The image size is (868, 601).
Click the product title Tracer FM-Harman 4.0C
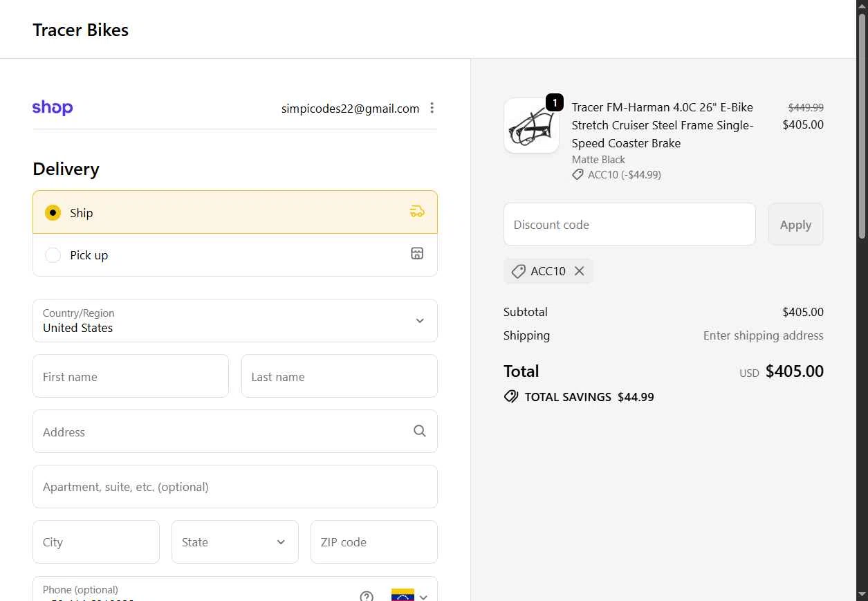[662, 125]
